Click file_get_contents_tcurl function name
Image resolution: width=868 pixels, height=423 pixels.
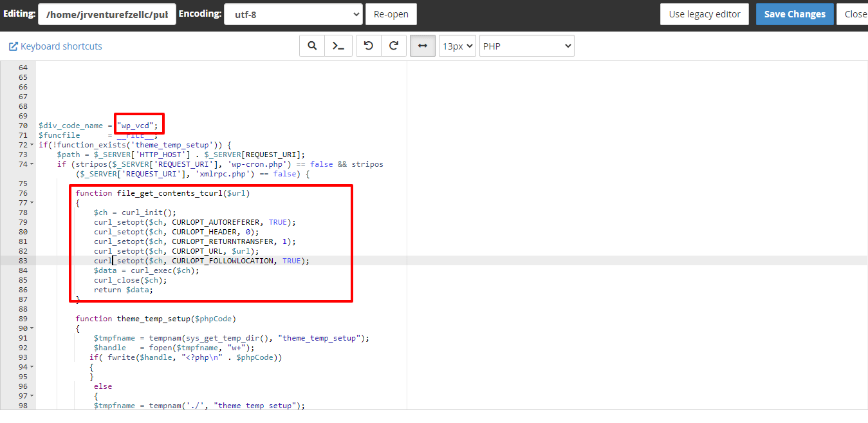click(170, 193)
